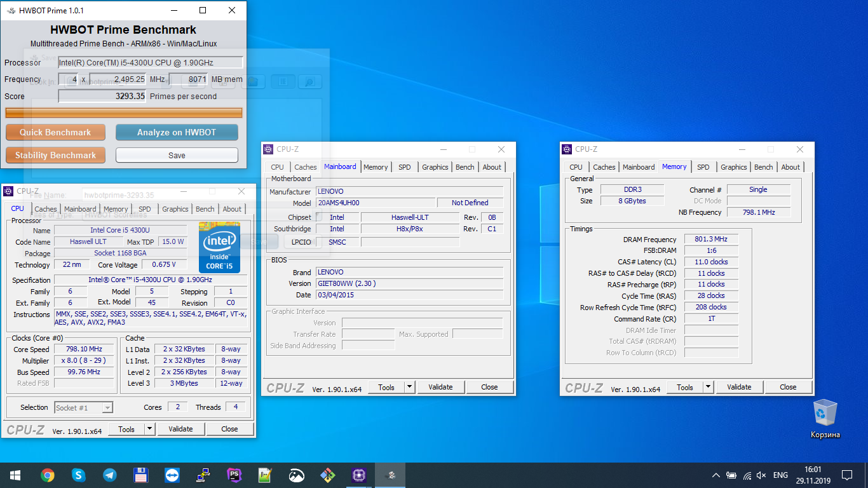This screenshot has width=868, height=488.
Task: Open TeamViewer from the taskbar
Action: pyautogui.click(x=172, y=475)
